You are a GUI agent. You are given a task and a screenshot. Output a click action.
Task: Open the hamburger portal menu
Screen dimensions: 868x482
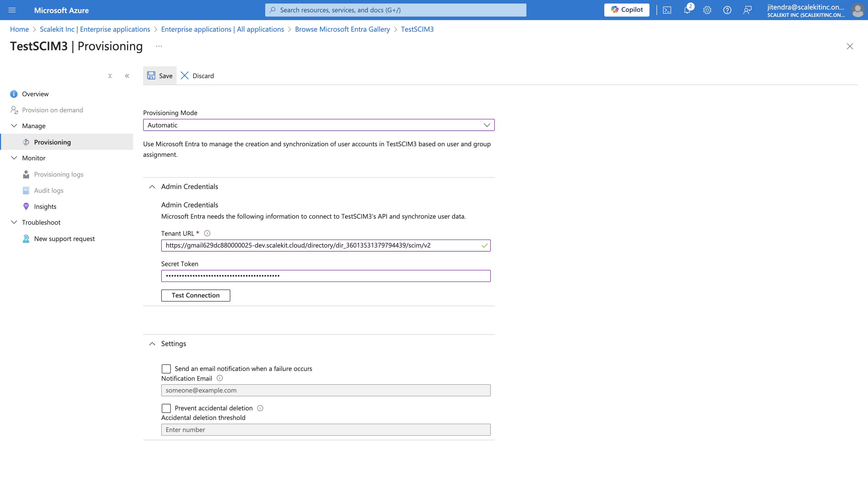click(12, 10)
